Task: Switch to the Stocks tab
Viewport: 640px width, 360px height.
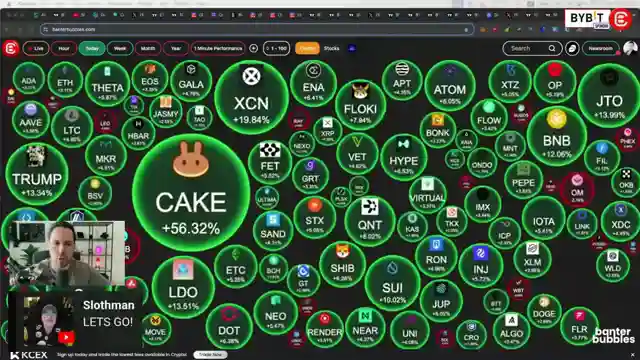Action: (x=331, y=49)
